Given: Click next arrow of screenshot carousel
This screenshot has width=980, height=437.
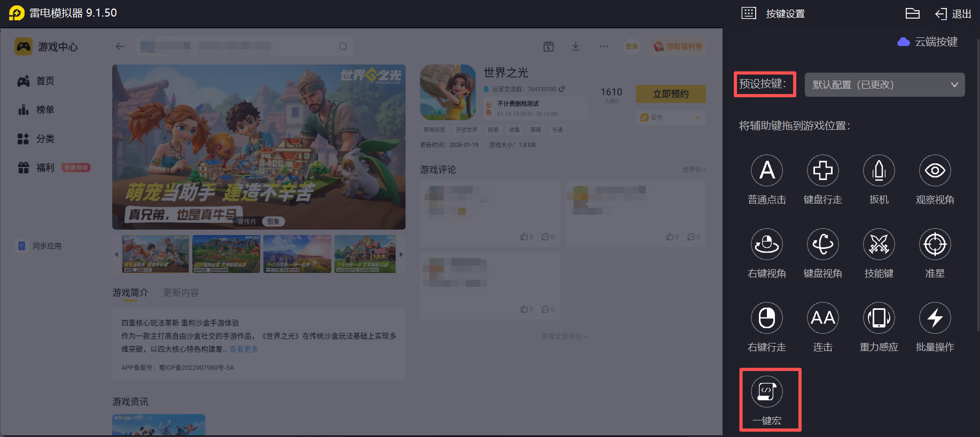Looking at the screenshot, I should (401, 254).
